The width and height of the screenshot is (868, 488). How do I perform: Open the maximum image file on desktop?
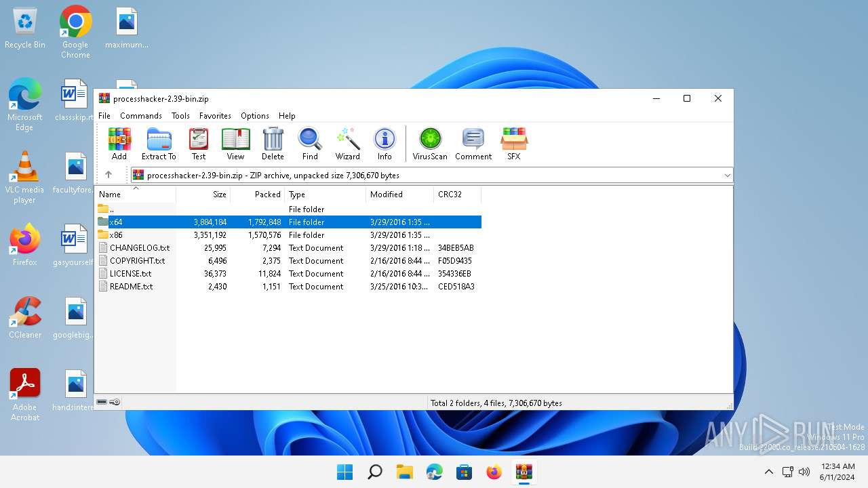(127, 29)
